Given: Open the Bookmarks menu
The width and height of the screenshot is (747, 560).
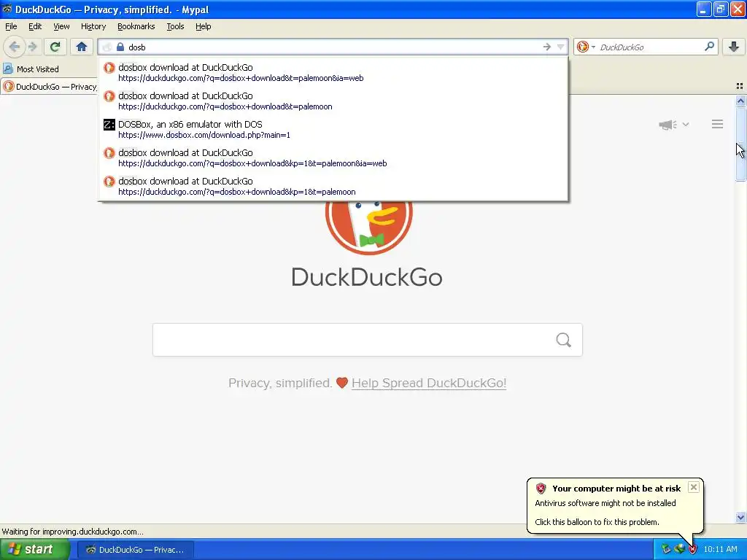Looking at the screenshot, I should [x=136, y=26].
